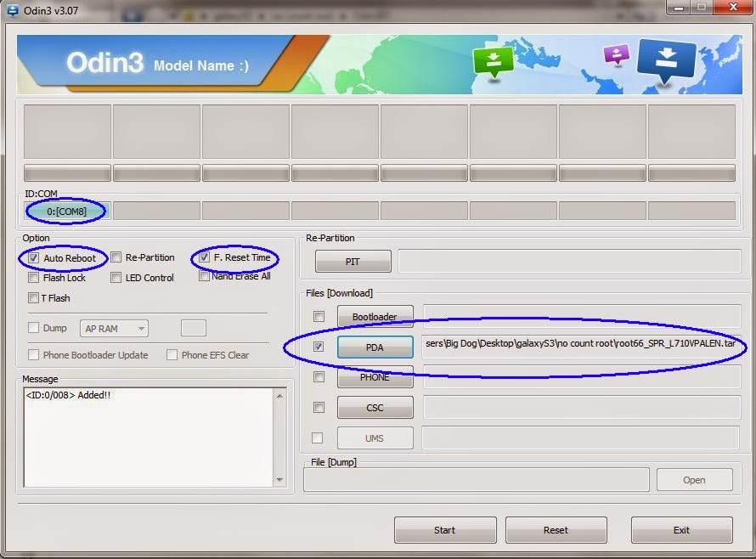
Task: Click the Exit button
Action: click(x=682, y=530)
